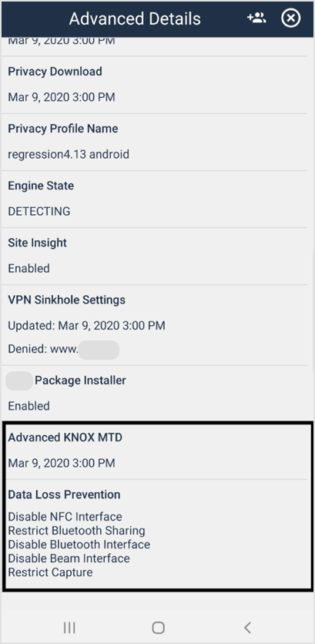Close the Advanced Details screen

pos(291,18)
